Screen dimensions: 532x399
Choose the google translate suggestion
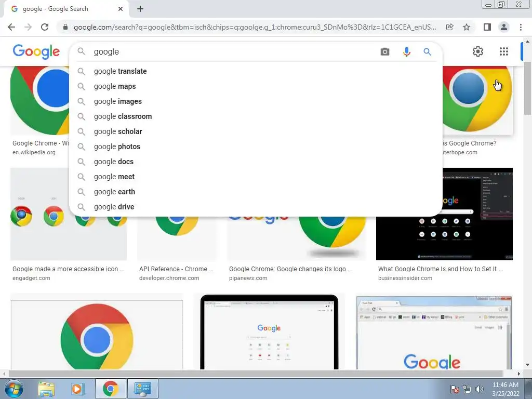click(256, 71)
